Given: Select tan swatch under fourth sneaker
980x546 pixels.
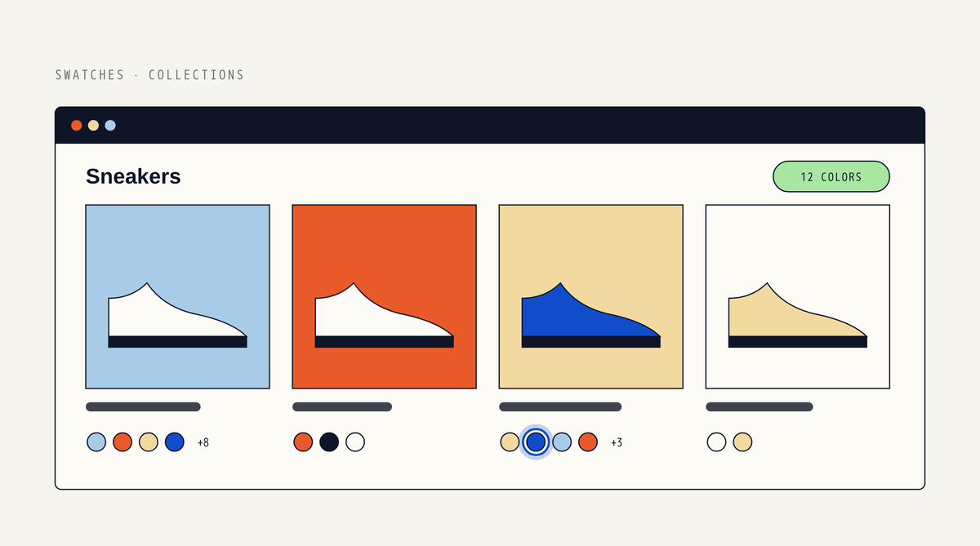Looking at the screenshot, I should (742, 442).
